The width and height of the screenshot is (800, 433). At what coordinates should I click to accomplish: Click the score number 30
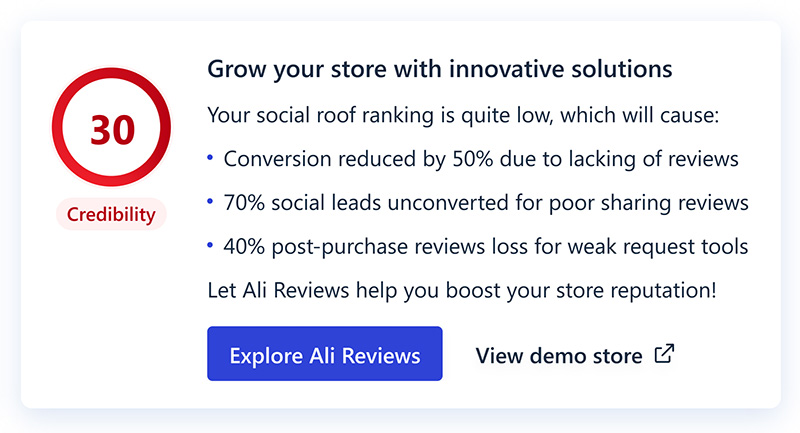113,130
